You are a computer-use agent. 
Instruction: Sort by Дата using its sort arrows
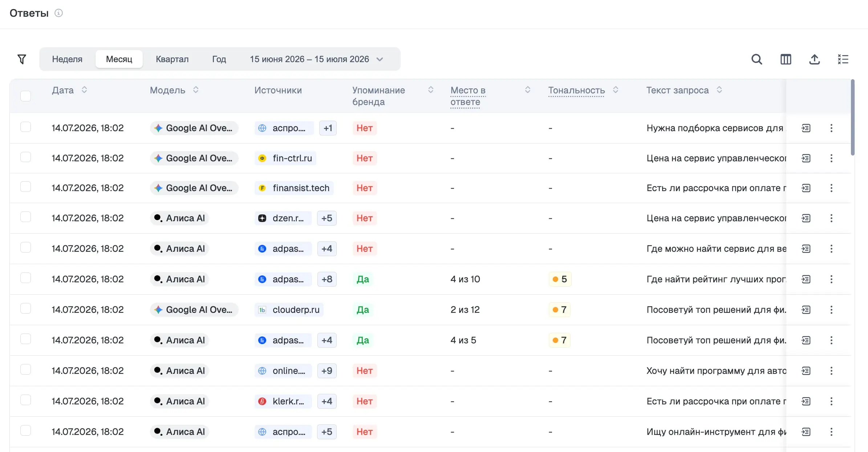point(84,90)
